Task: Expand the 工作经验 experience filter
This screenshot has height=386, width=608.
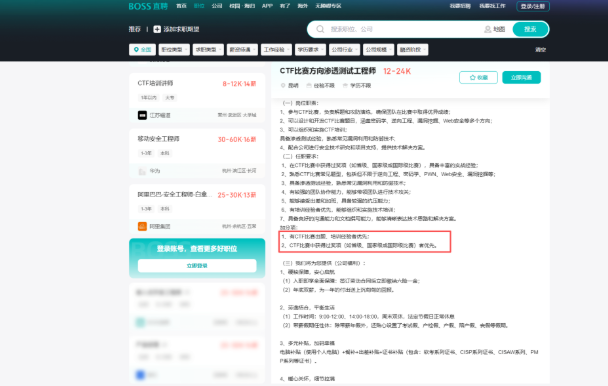Action: 276,50
